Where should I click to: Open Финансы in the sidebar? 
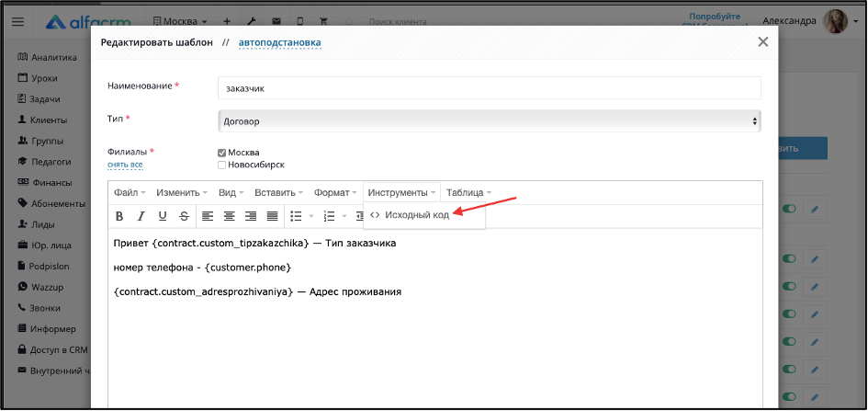point(45,182)
